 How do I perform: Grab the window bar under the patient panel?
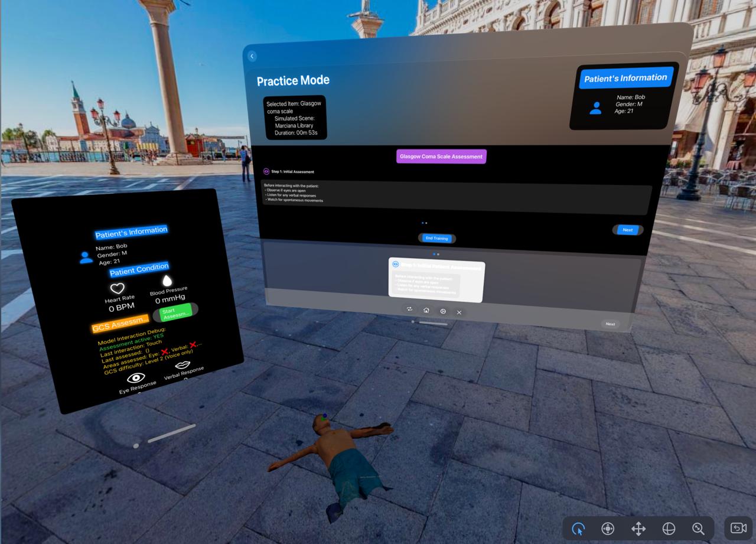pos(171,434)
